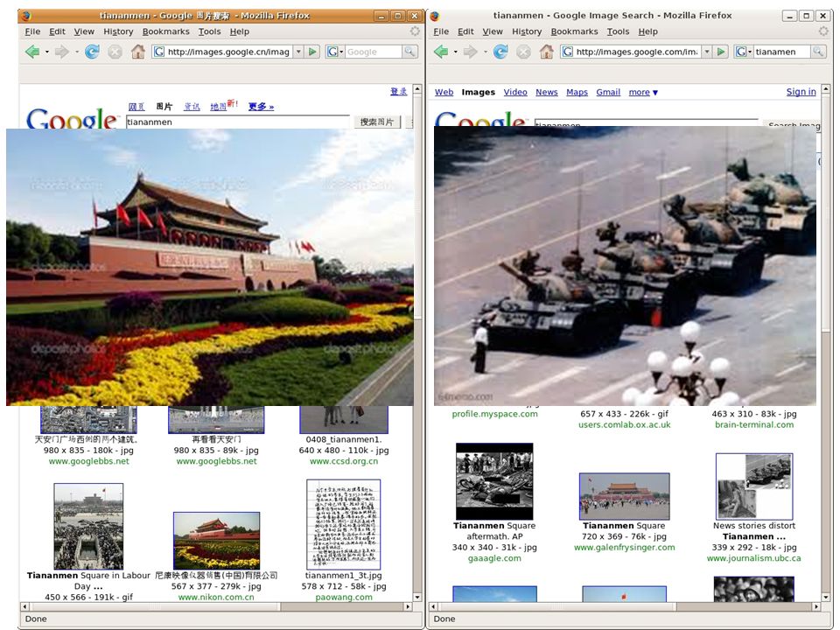
Task: Reload page in left Firefox window
Action: 92,52
